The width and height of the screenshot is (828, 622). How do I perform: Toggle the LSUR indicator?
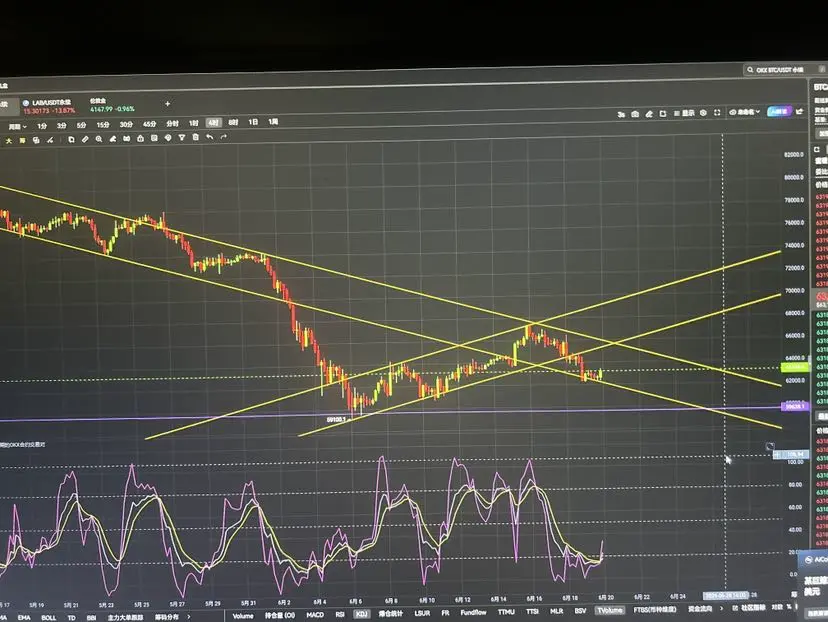point(422,613)
